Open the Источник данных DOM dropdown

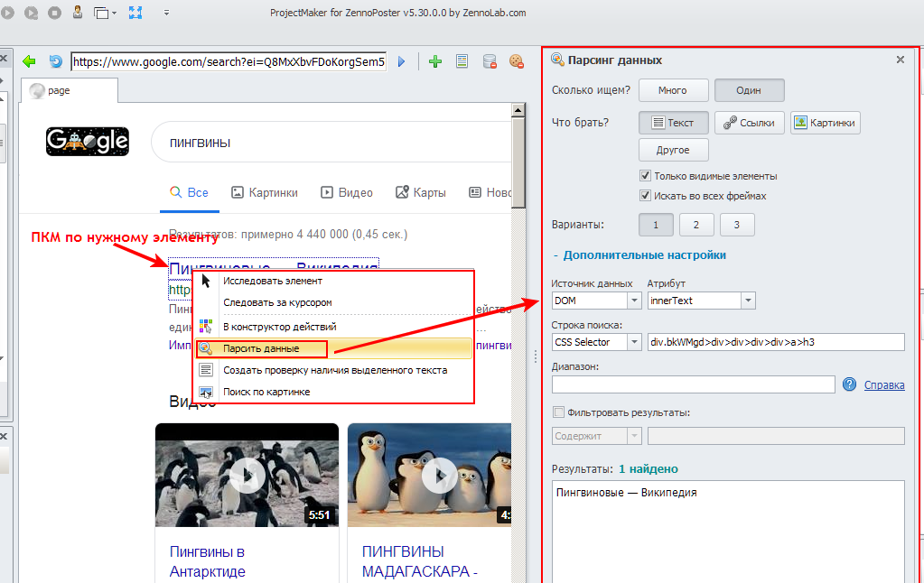click(x=634, y=301)
